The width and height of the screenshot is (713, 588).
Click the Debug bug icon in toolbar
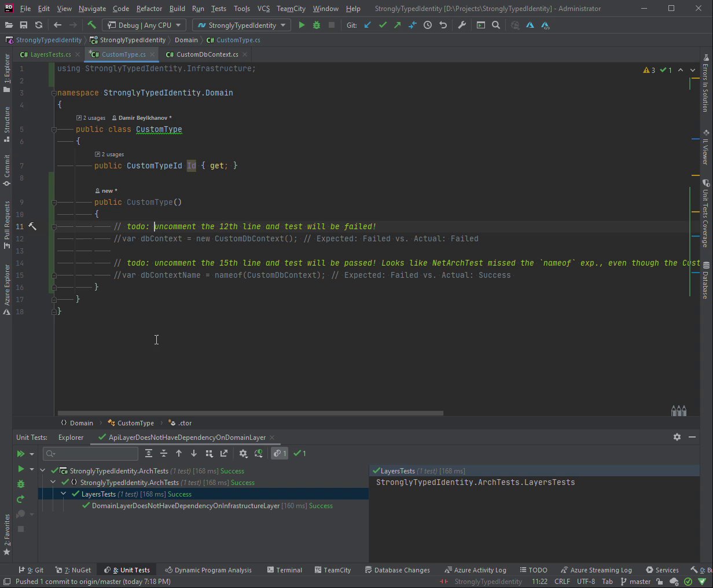pyautogui.click(x=317, y=25)
